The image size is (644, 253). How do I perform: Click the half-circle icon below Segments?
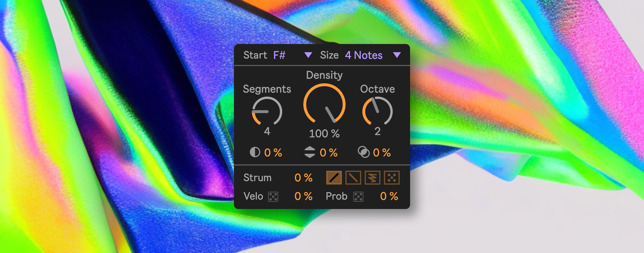(x=255, y=152)
